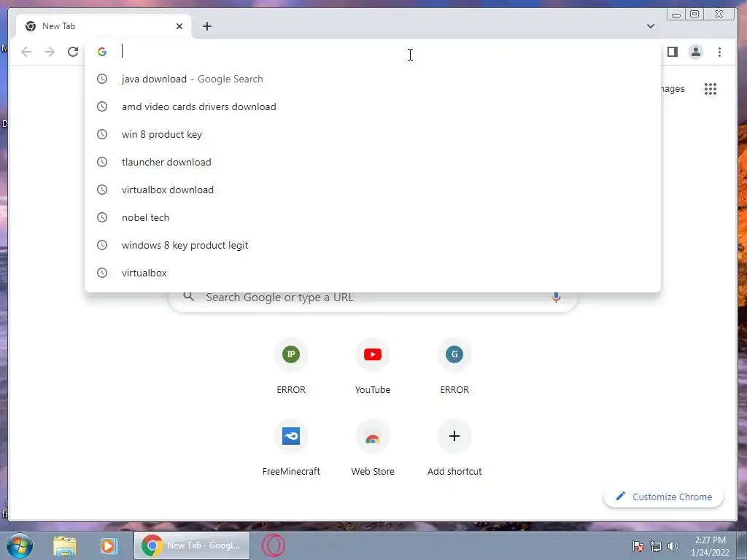Viewport: 747px width, 560px height.
Task: Open the Chrome profile avatar
Action: pos(695,52)
